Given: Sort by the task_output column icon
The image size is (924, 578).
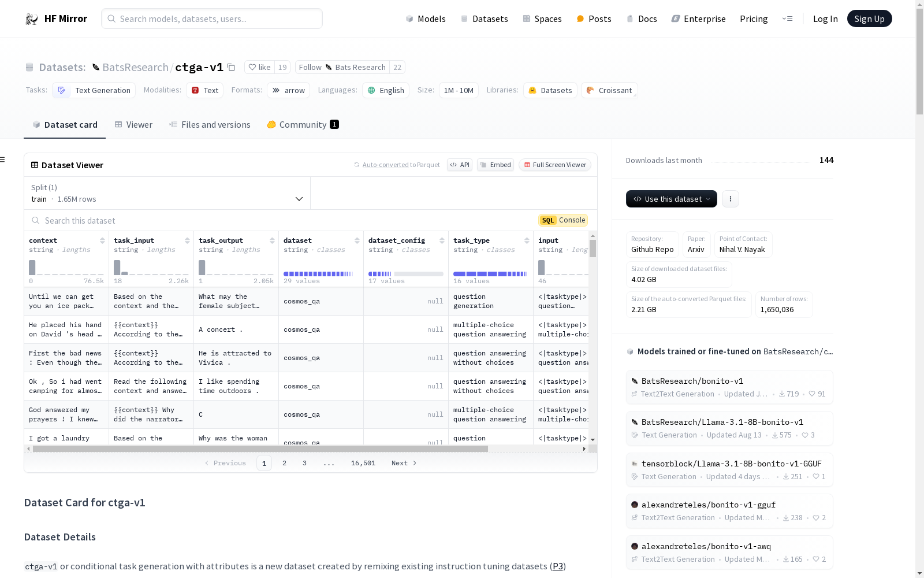Looking at the screenshot, I should click(x=272, y=240).
